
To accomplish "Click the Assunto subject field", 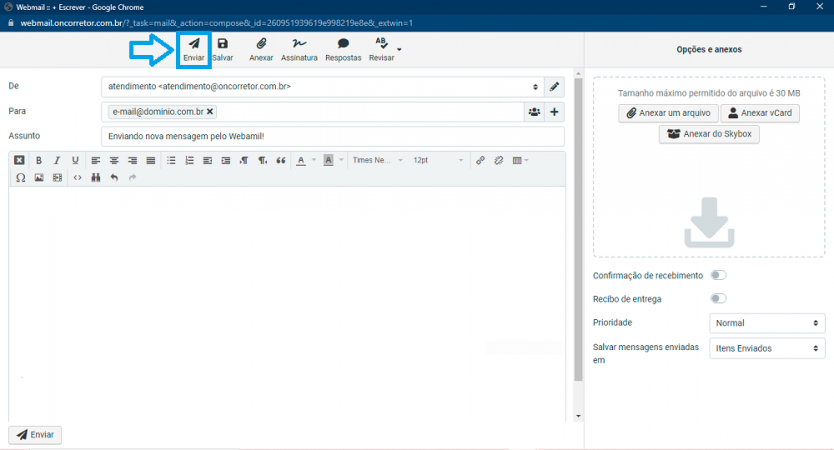I will (x=333, y=136).
